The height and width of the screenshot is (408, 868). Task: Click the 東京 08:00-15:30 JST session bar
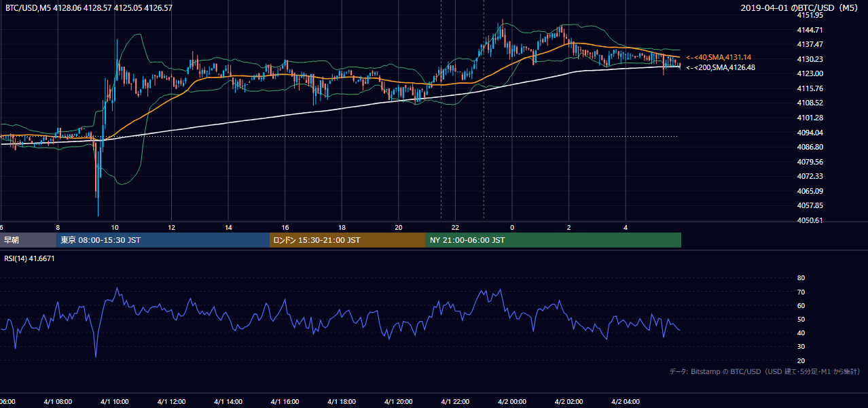[x=163, y=240]
